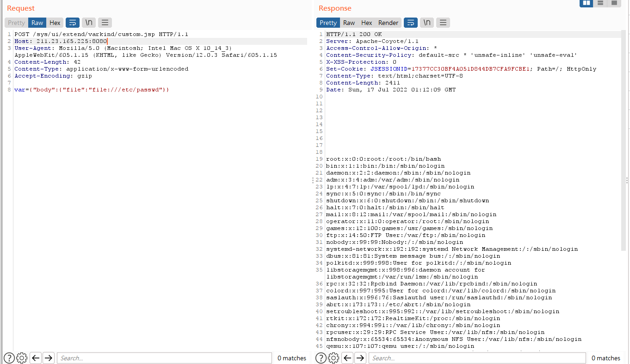Click the Response panel title
The height and width of the screenshot is (364, 630).
335,8
